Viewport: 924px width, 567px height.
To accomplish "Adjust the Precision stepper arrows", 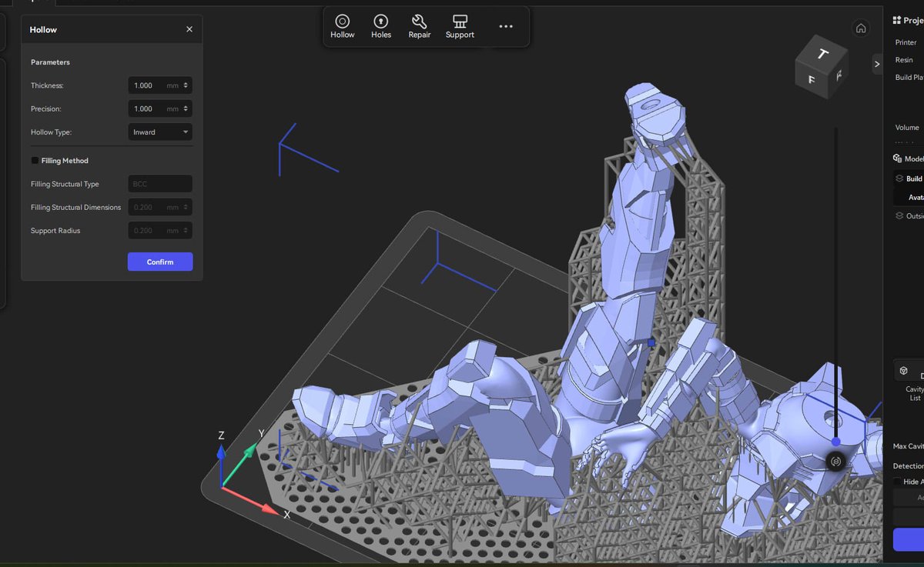I will click(186, 108).
